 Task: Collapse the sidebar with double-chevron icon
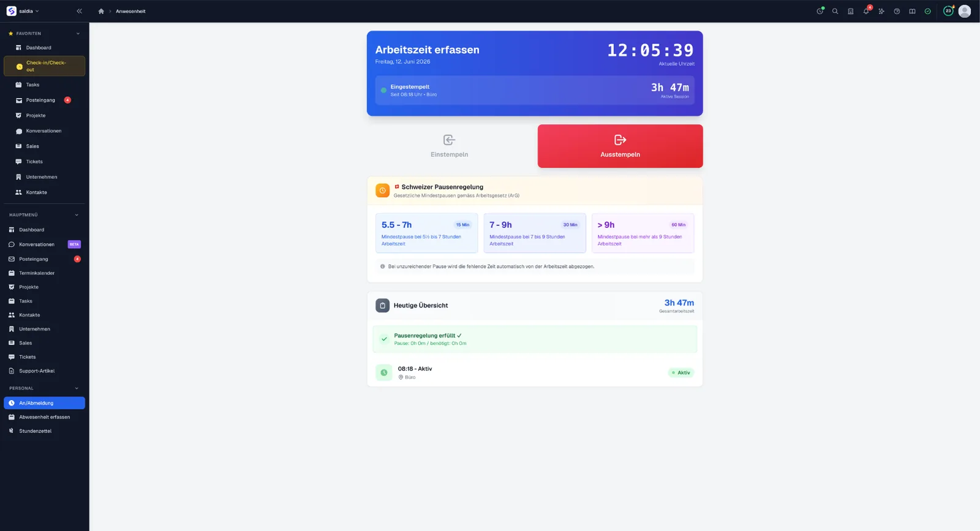coord(79,11)
